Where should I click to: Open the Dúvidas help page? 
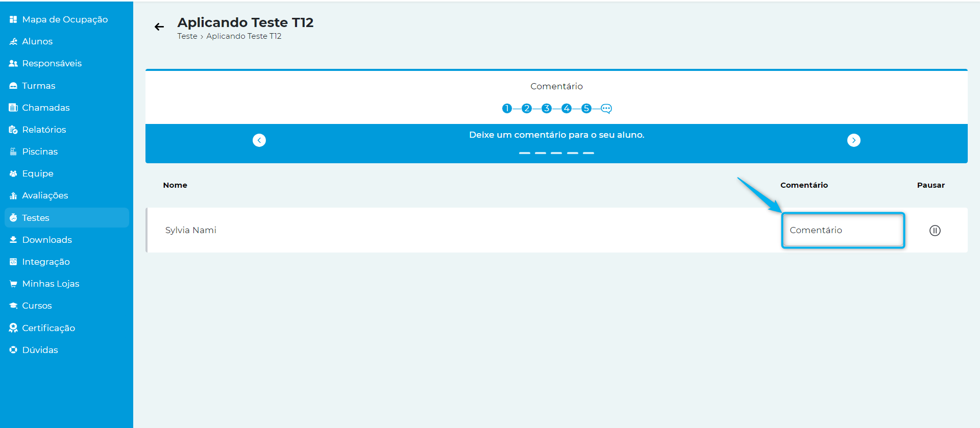(66, 350)
